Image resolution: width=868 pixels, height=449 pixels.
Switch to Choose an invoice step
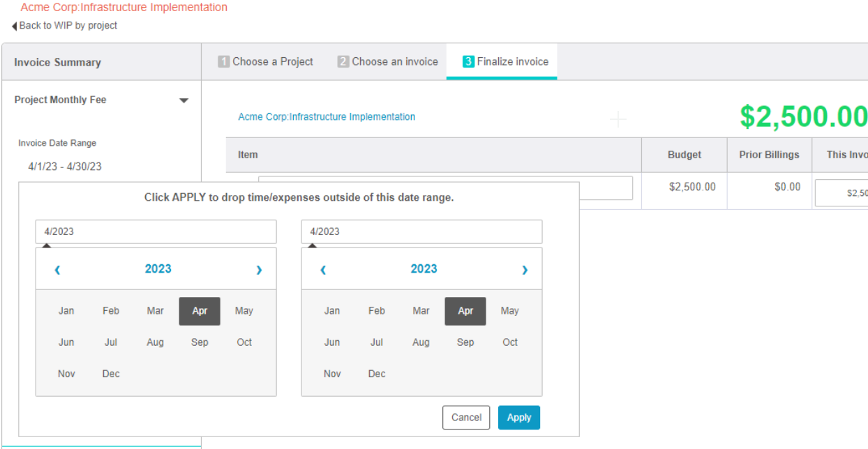coord(388,61)
